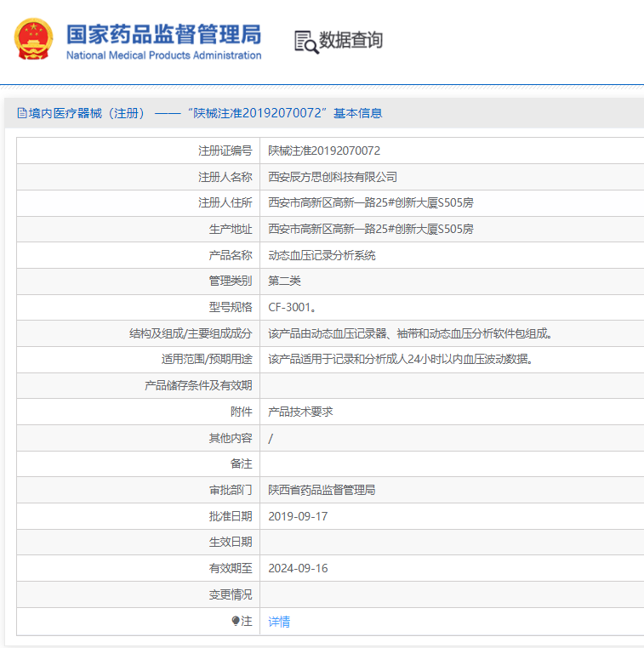Viewport: 644px width, 648px height.
Task: Select product name 动态血压记录分析系统
Action: point(322,255)
